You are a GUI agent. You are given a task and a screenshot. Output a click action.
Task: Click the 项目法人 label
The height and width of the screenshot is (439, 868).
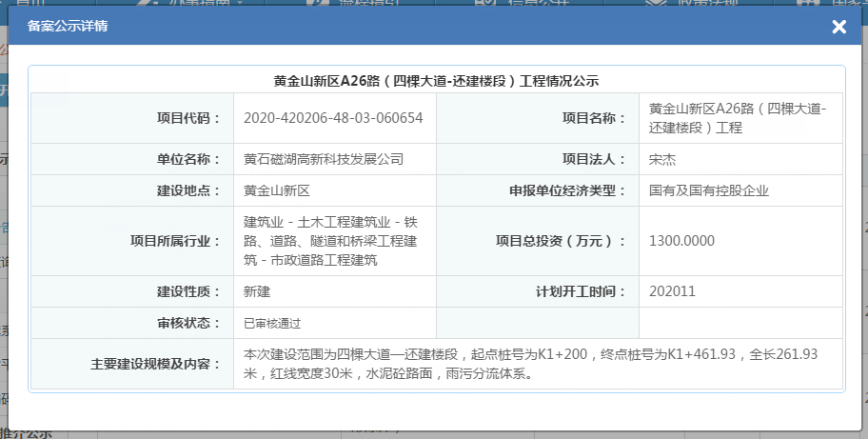[x=594, y=159]
